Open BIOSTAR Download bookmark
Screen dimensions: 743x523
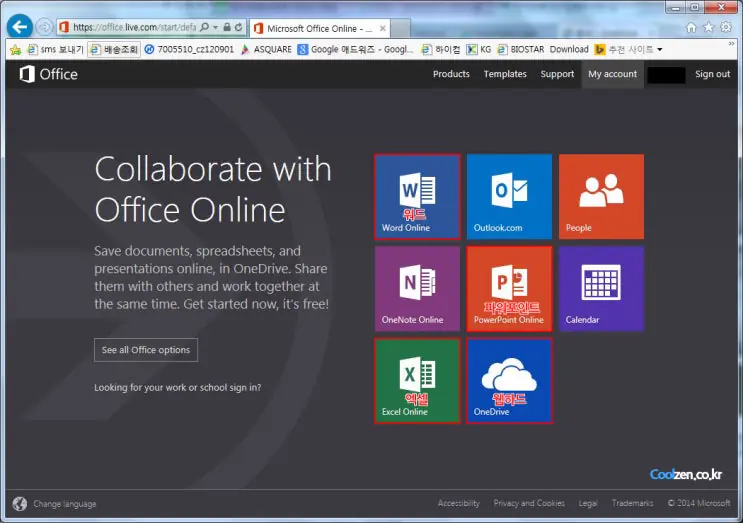coord(543,49)
